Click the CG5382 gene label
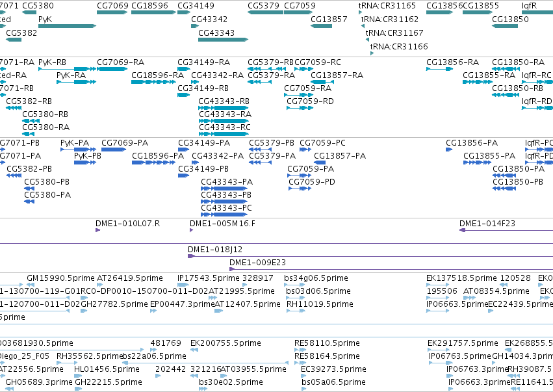This screenshot has height=392, width=553. coord(21,33)
